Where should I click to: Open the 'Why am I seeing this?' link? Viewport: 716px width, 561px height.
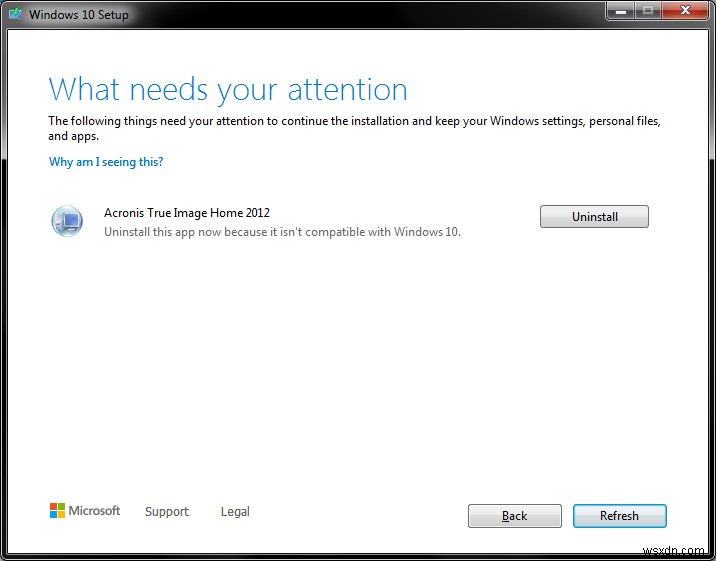[x=106, y=162]
